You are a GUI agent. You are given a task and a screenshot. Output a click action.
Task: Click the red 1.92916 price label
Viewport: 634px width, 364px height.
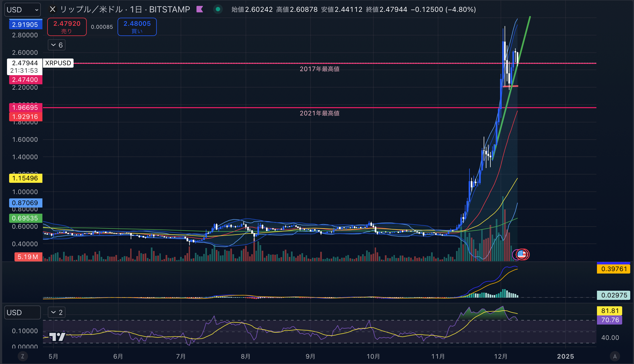pyautogui.click(x=26, y=117)
